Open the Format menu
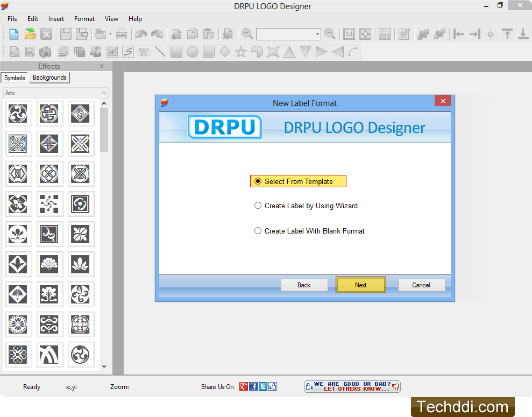This screenshot has width=532, height=417. coord(84,19)
